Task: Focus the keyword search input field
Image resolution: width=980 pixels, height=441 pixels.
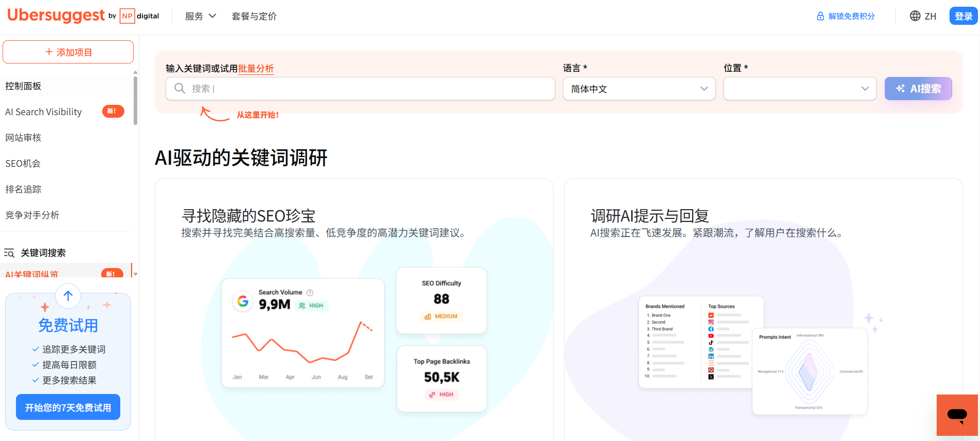Action: tap(369, 89)
